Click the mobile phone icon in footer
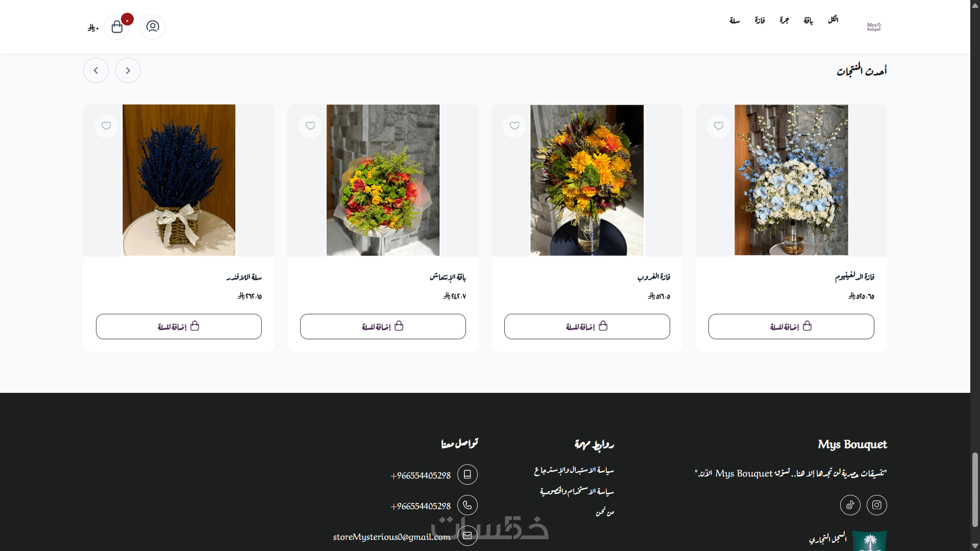The image size is (980, 551). click(467, 474)
